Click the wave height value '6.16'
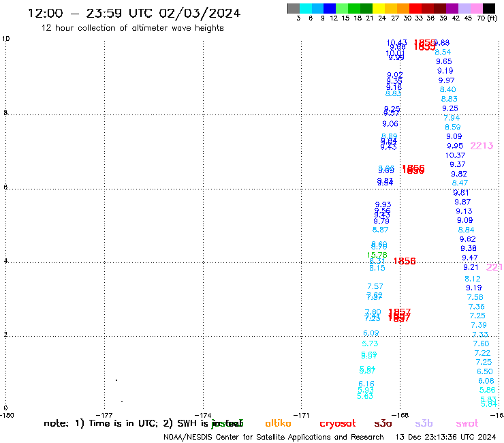 366,384
